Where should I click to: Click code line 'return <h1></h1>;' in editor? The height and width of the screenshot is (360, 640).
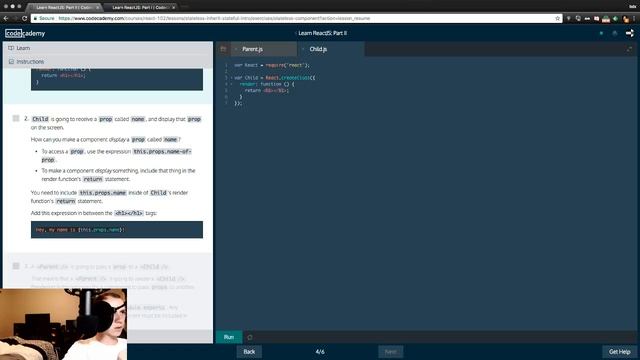267,91
